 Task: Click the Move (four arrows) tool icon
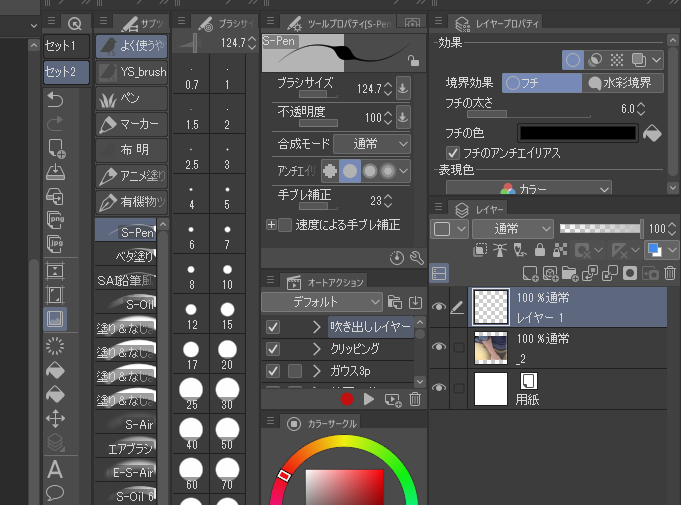click(55, 419)
